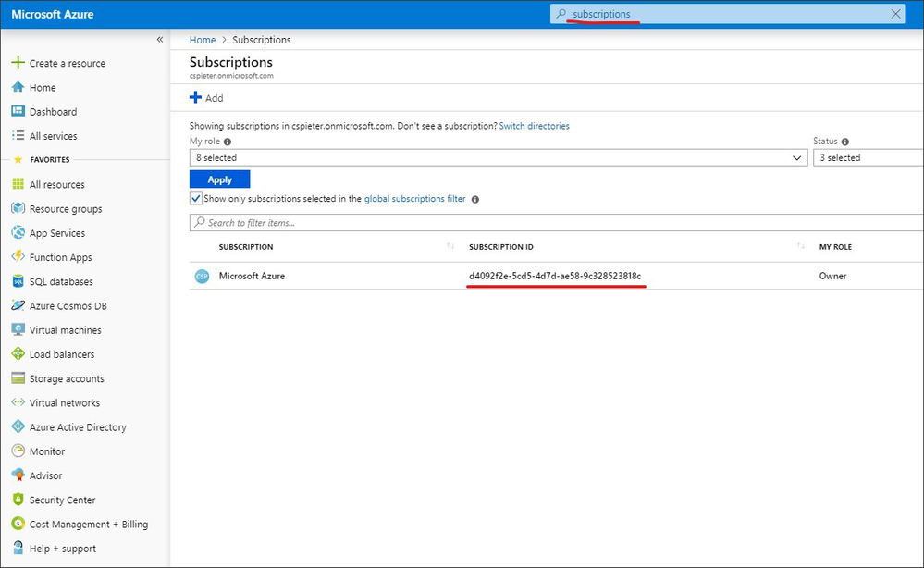Sort by the Subscription ID column arrows
924x568 pixels.
tap(800, 246)
